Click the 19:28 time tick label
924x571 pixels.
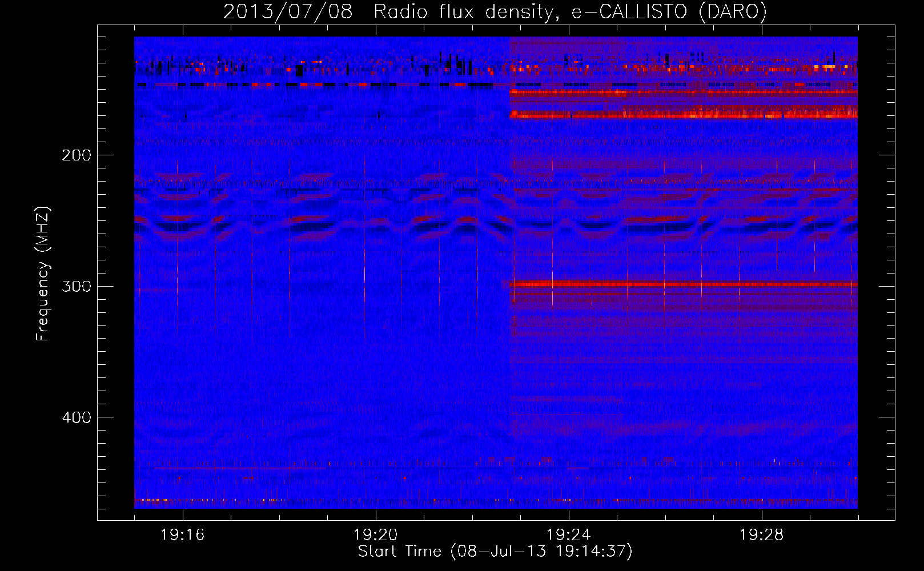click(x=762, y=535)
